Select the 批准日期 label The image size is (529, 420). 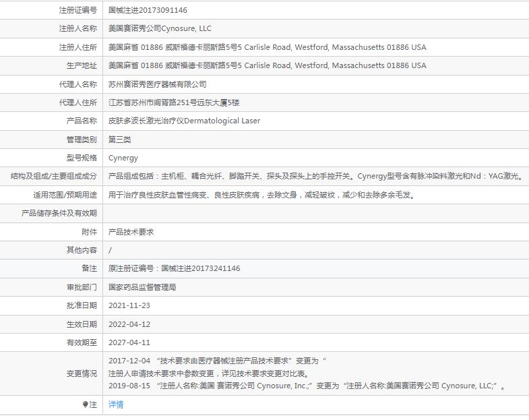pos(82,305)
